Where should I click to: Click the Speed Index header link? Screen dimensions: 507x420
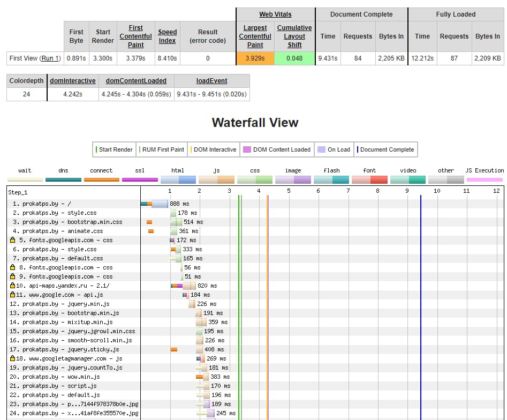(167, 36)
